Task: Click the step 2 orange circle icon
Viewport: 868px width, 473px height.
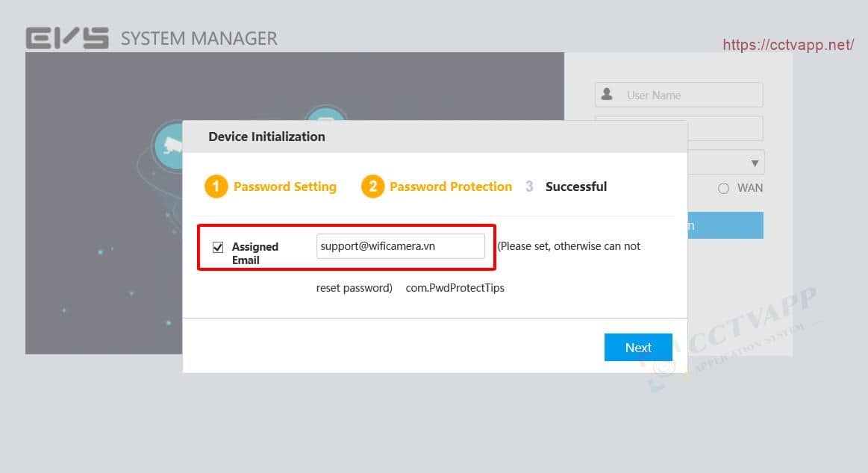Action: point(372,187)
